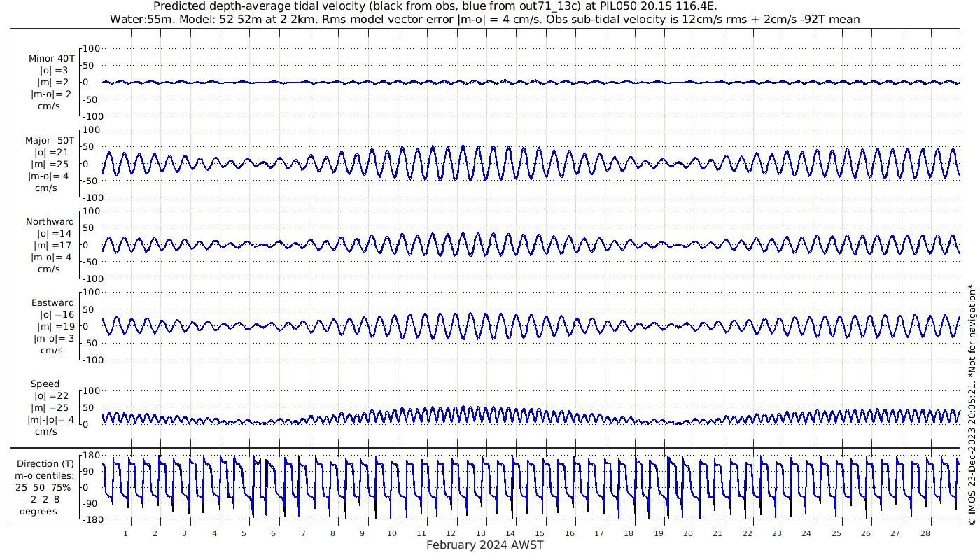Screen dimensions: 980x560
Task: Click day '18' on the date axis
Action: pyautogui.click(x=629, y=533)
